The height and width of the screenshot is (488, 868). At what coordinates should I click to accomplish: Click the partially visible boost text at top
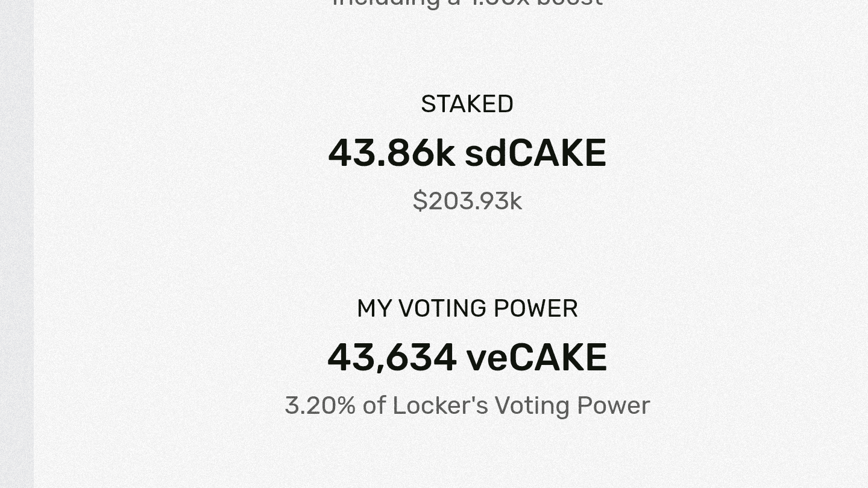click(x=467, y=4)
